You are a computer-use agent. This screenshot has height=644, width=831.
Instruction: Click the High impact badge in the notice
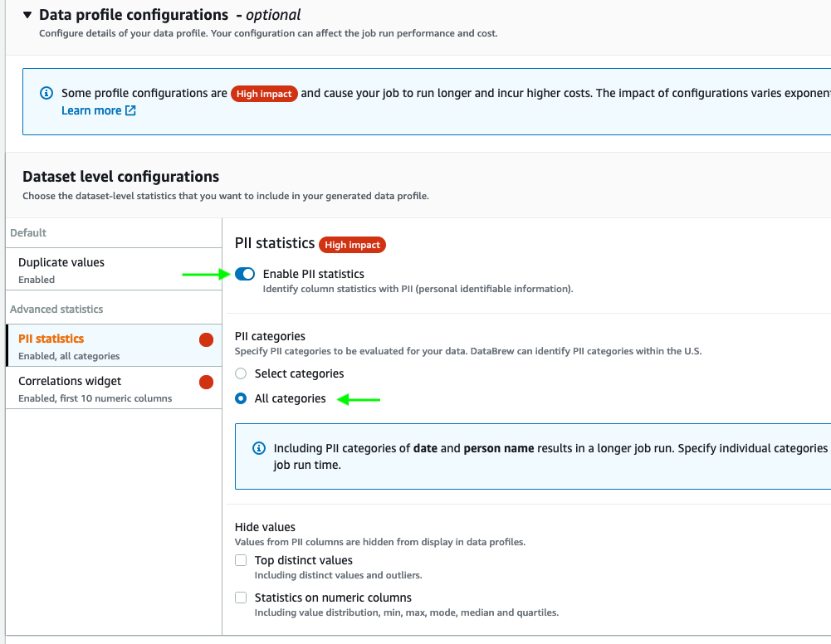pyautogui.click(x=264, y=94)
